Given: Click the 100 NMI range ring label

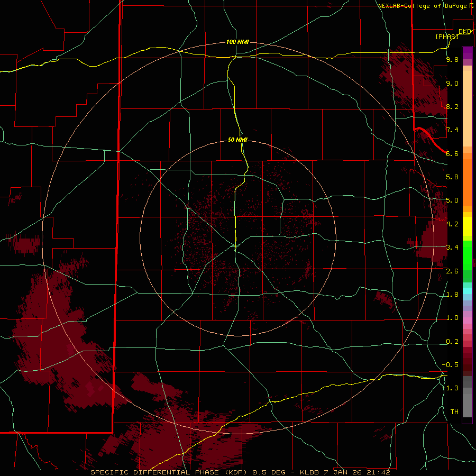Looking at the screenshot, I should 237,42.
